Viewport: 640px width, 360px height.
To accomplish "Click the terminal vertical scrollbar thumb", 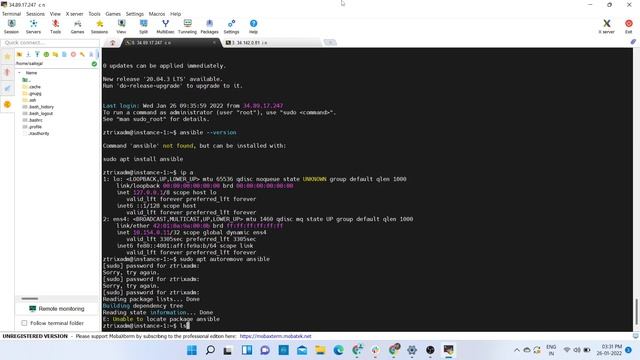I will [x=636, y=311].
